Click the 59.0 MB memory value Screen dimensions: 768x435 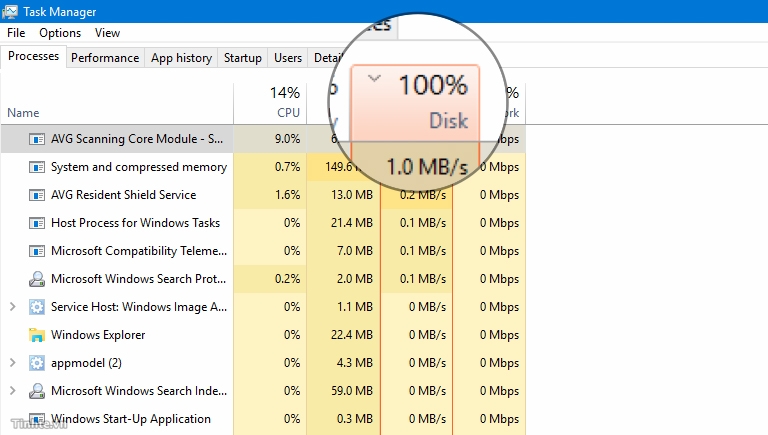click(352, 391)
